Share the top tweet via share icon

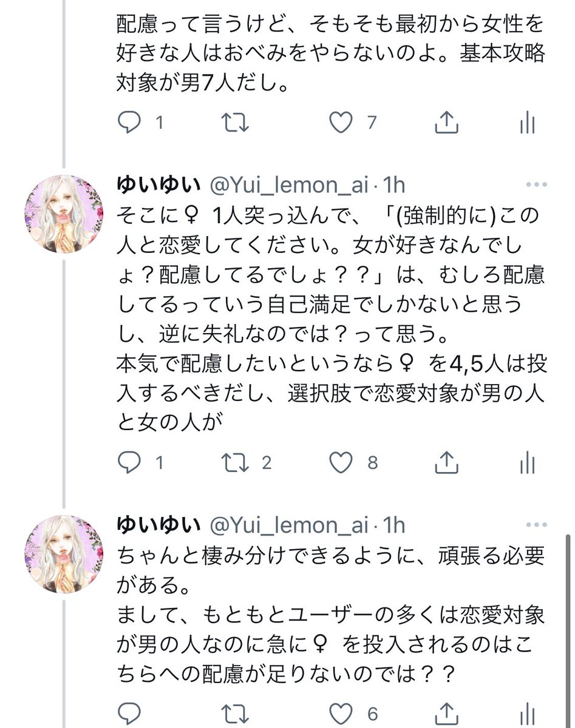tap(447, 123)
